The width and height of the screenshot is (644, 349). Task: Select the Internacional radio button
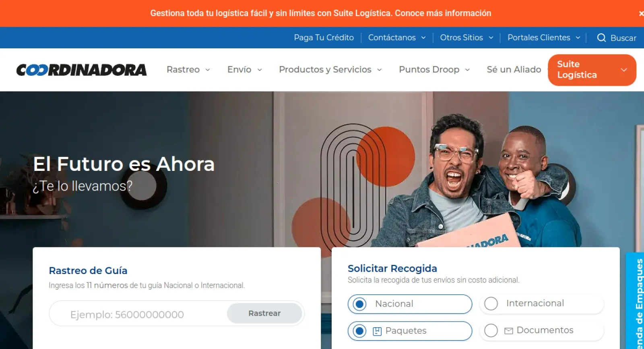(491, 303)
